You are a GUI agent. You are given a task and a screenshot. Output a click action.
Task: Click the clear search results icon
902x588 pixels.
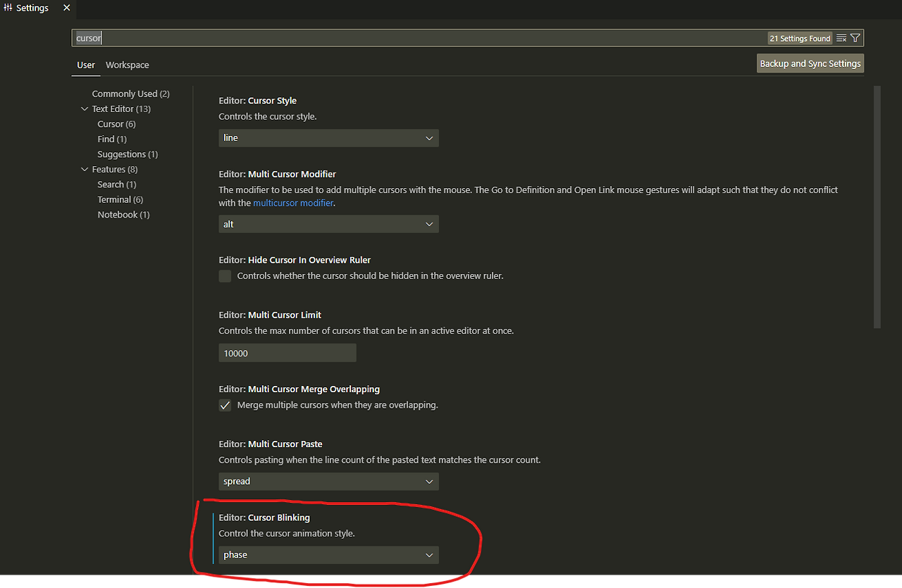pyautogui.click(x=841, y=38)
